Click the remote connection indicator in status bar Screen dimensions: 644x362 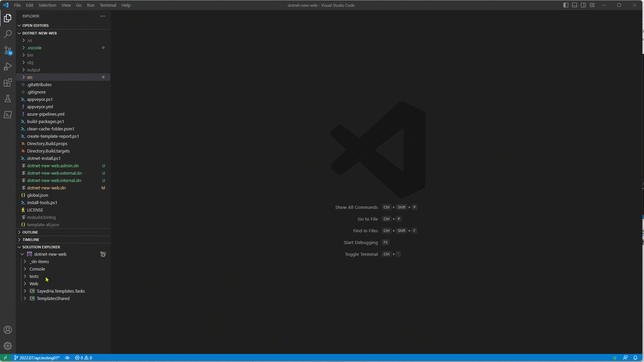[5, 358]
